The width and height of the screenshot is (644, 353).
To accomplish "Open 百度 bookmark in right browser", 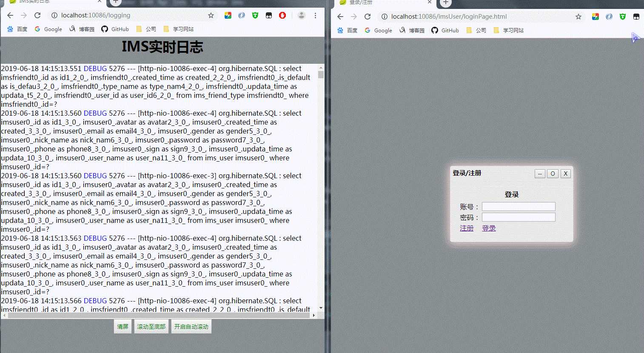I will point(347,30).
